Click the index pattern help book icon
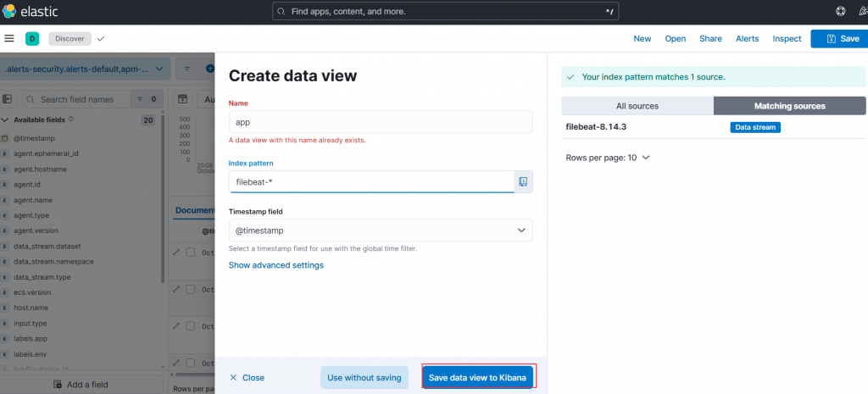This screenshot has height=394, width=868. 523,181
